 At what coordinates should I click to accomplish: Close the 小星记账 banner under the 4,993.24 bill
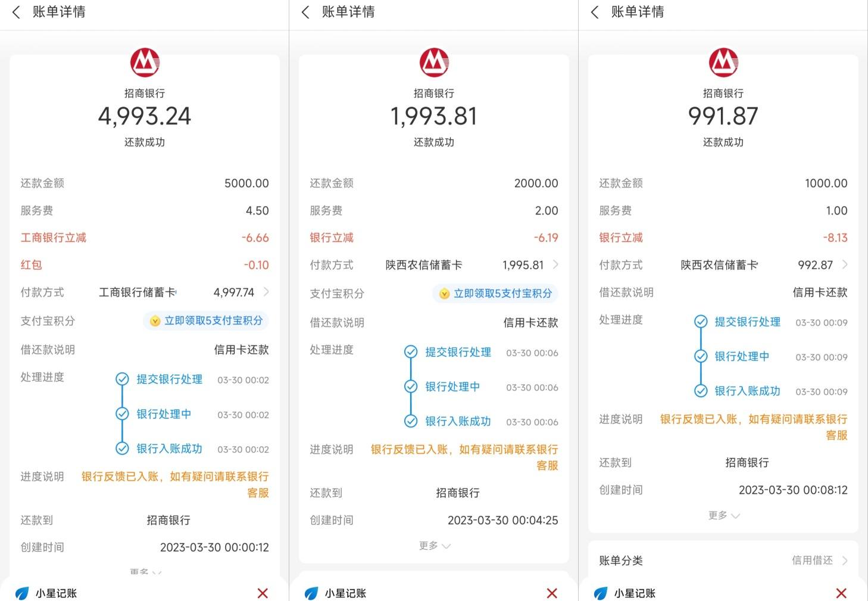[263, 593]
